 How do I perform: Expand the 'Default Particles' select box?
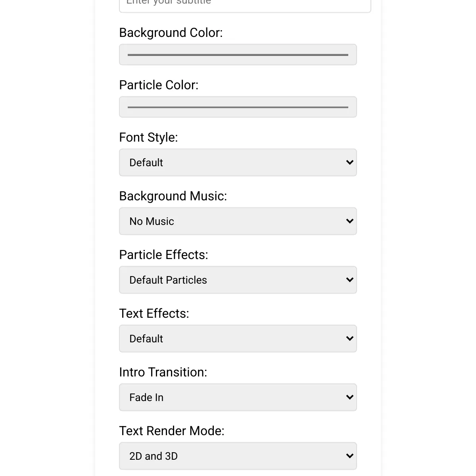tap(238, 280)
